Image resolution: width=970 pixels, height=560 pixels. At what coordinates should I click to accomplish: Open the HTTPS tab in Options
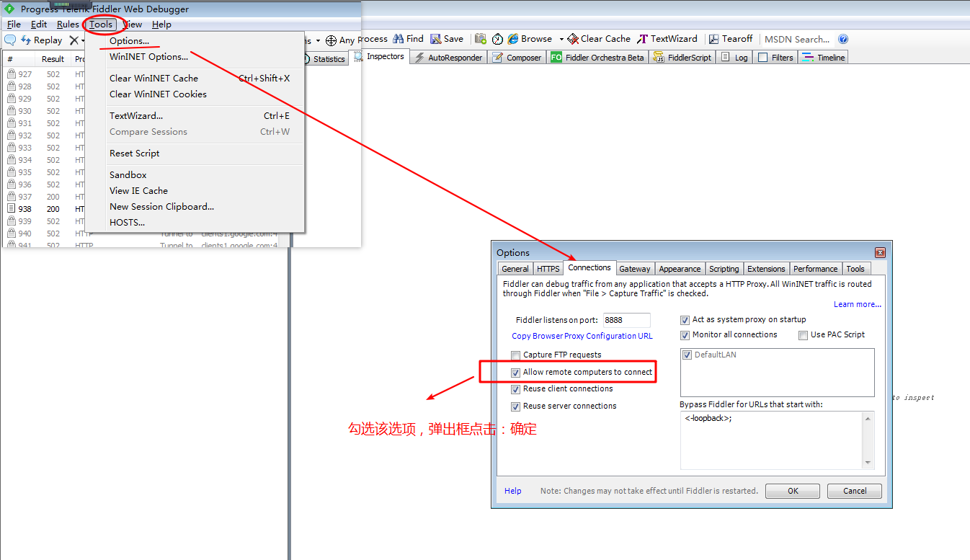click(548, 269)
